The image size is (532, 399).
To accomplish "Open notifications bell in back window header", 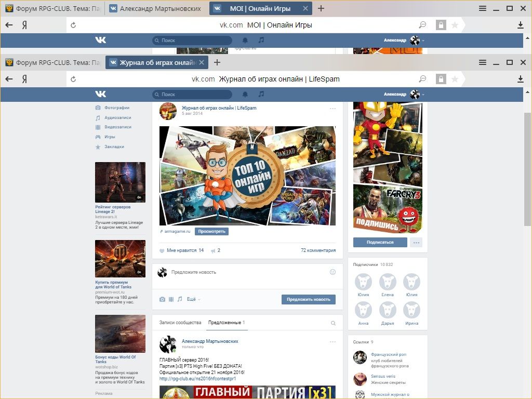I will [245, 41].
